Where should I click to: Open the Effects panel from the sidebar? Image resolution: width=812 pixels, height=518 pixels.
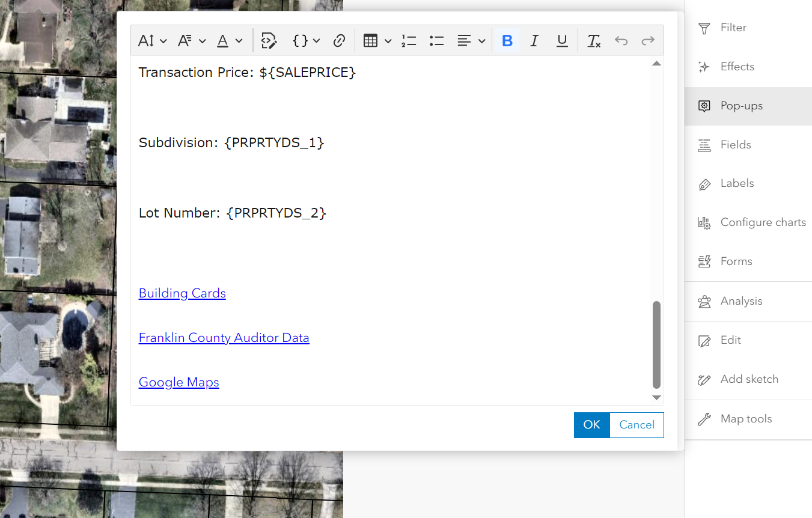(736, 66)
